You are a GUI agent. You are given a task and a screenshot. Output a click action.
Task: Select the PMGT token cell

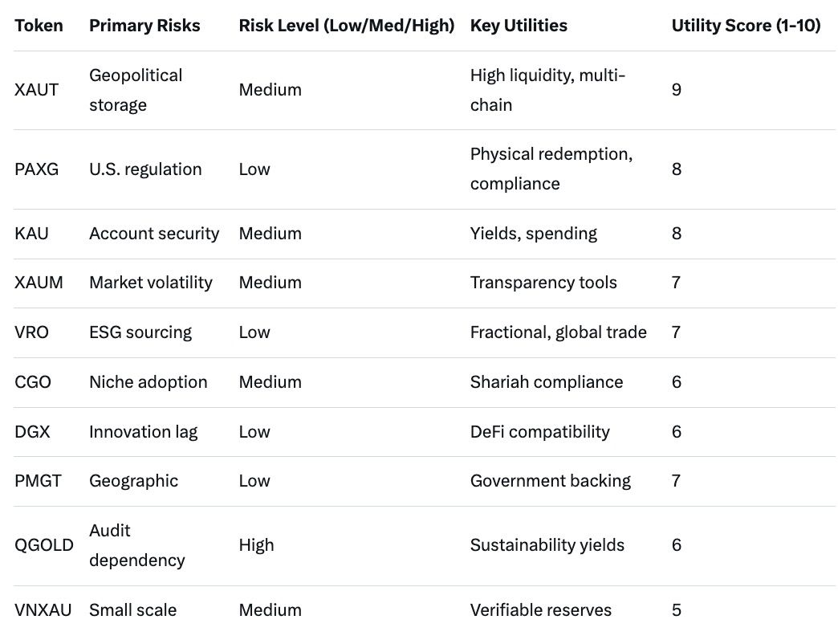pos(40,481)
